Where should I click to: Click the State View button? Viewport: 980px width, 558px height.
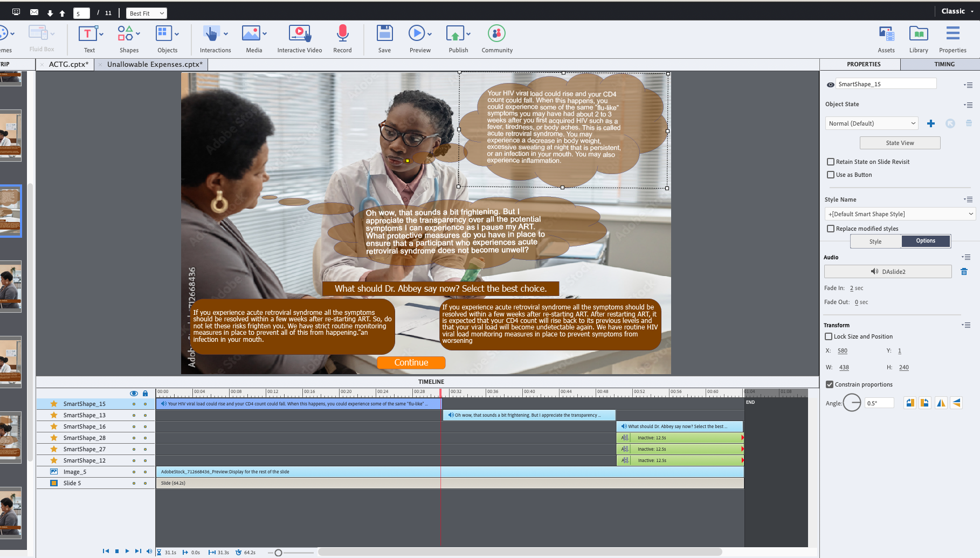[x=900, y=143]
